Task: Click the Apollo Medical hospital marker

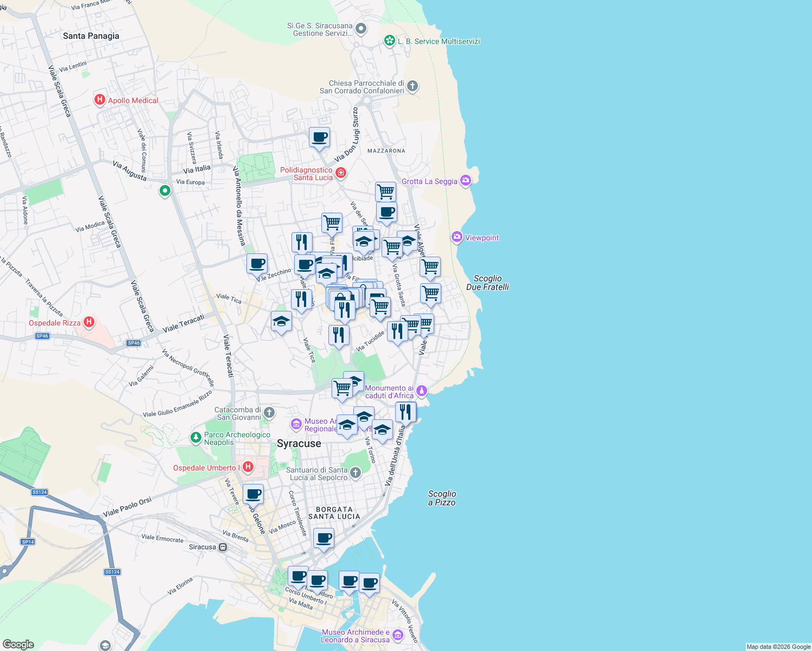Action: pos(99,99)
